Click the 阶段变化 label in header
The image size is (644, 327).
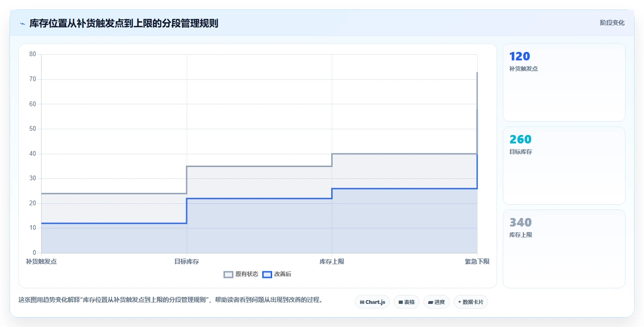(612, 23)
